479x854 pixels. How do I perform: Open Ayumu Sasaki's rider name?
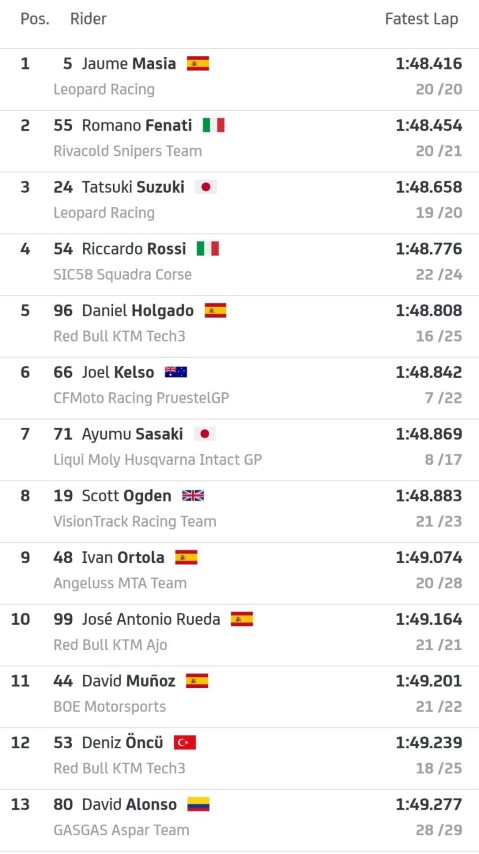[132, 434]
